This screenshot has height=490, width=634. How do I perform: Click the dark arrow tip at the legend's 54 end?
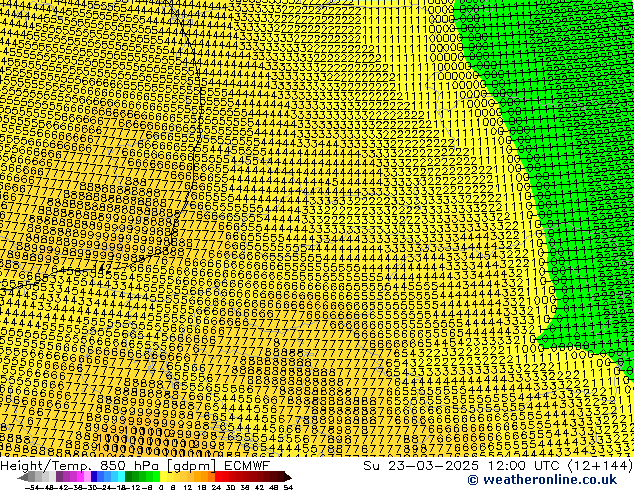pyautogui.click(x=288, y=477)
